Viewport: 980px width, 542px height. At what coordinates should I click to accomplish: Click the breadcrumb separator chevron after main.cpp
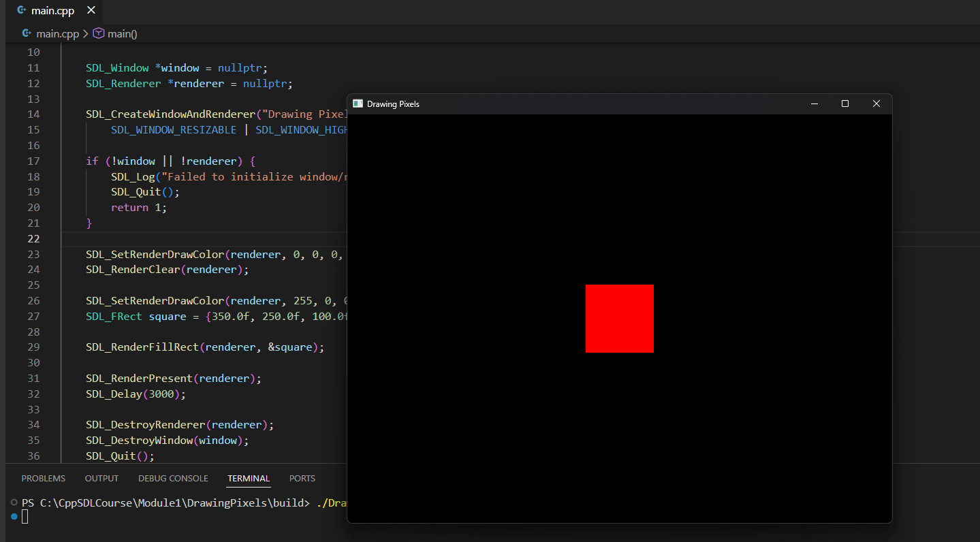(86, 33)
